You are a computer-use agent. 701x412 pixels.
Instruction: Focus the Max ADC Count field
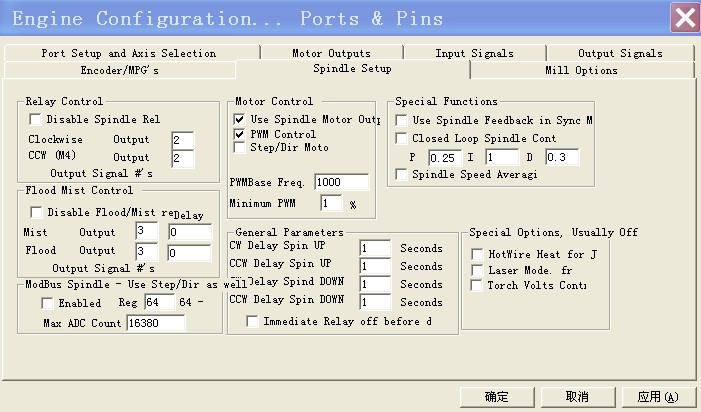coord(155,323)
